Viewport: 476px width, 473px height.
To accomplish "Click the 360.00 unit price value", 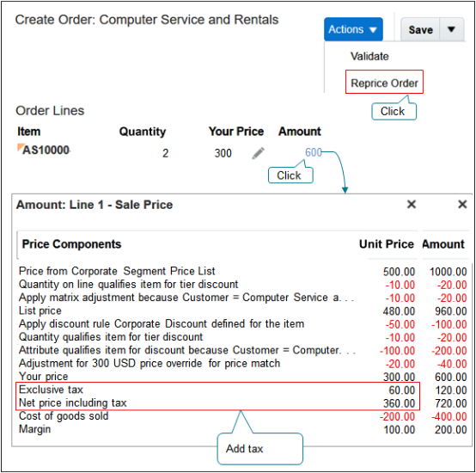I will [x=400, y=403].
